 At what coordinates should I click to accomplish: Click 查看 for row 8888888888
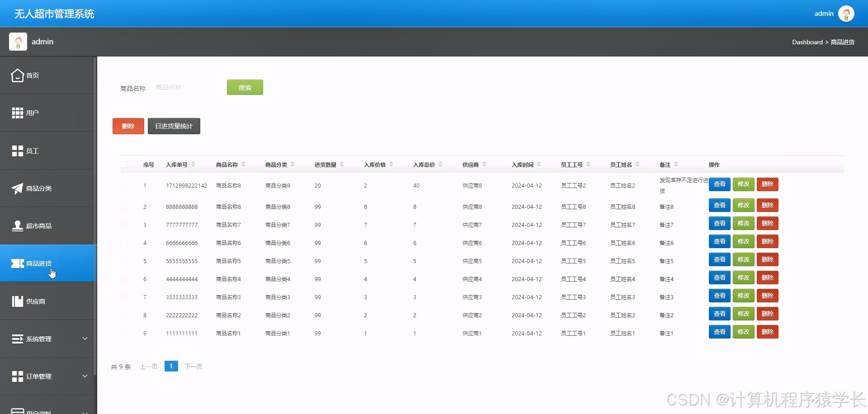[x=720, y=205]
